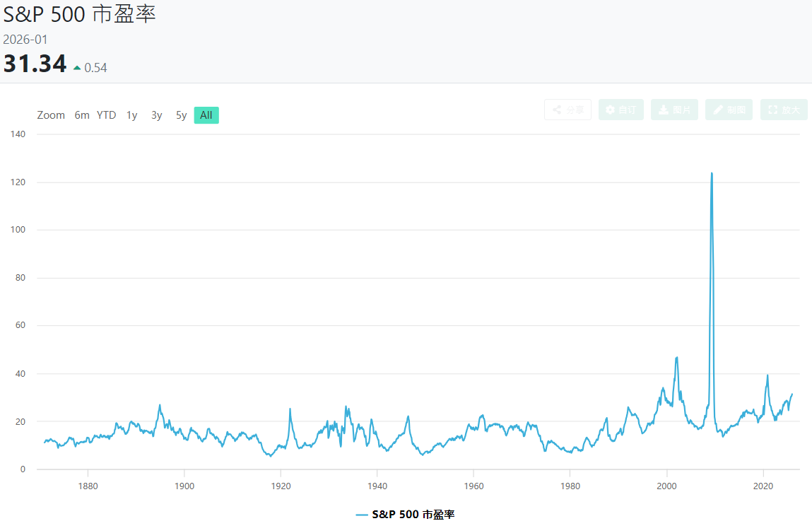This screenshot has width=812, height=521.
Task: Open the customize (自订) gear settings
Action: tap(620, 110)
